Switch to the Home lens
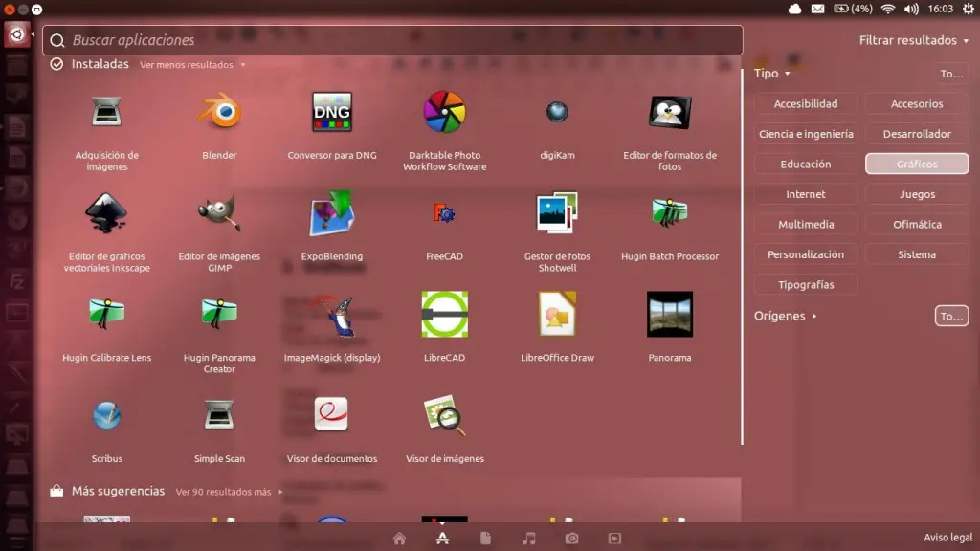980x551 pixels. point(399,538)
